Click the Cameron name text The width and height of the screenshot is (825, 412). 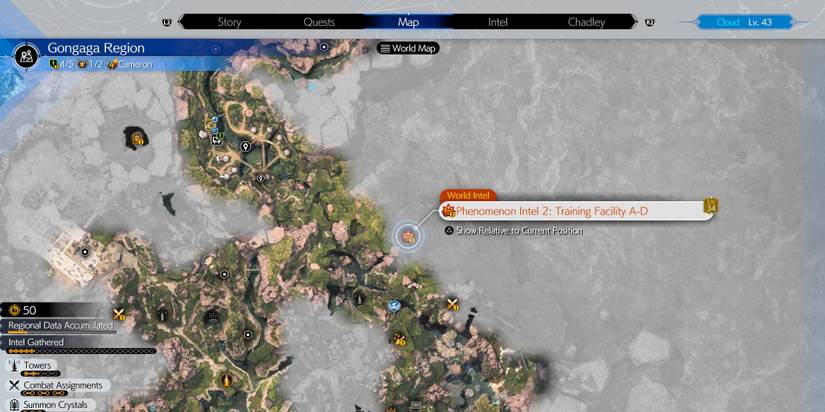[x=135, y=65]
